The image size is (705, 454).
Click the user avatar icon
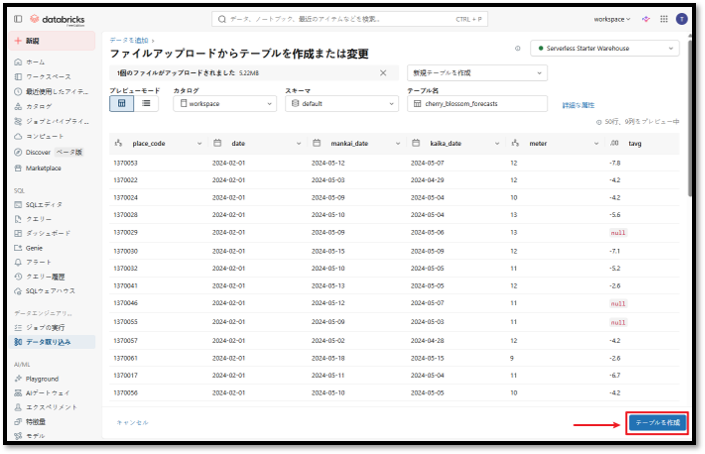click(682, 19)
